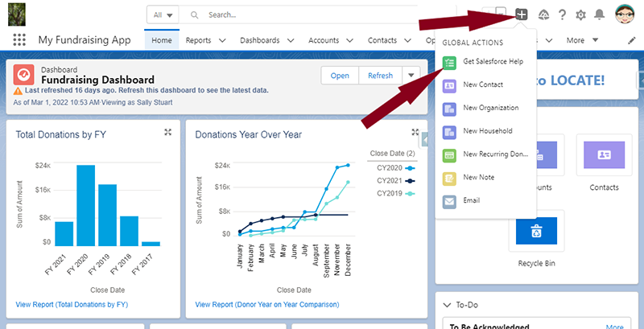Collapse the To-Do section
The height and width of the screenshot is (329, 644).
pyautogui.click(x=447, y=305)
